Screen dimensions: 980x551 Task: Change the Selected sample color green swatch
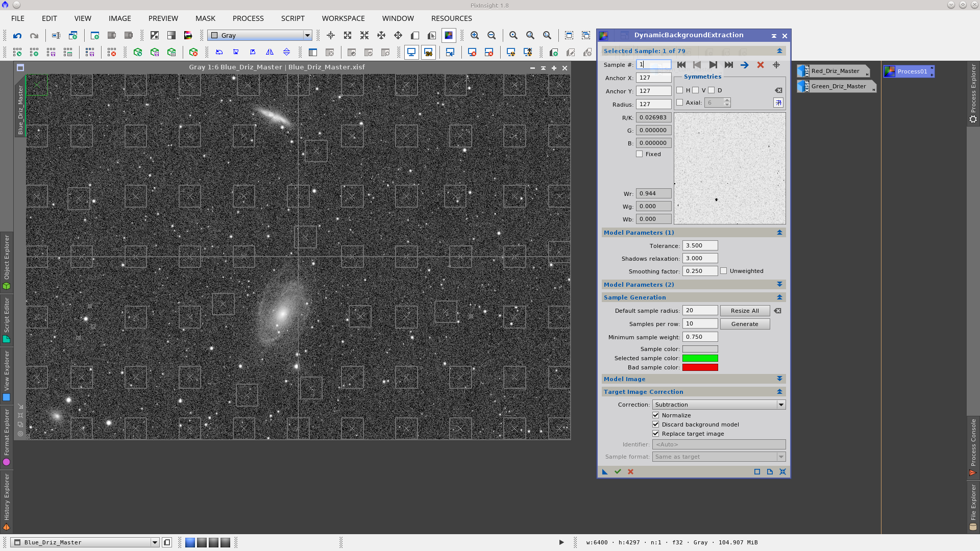700,358
